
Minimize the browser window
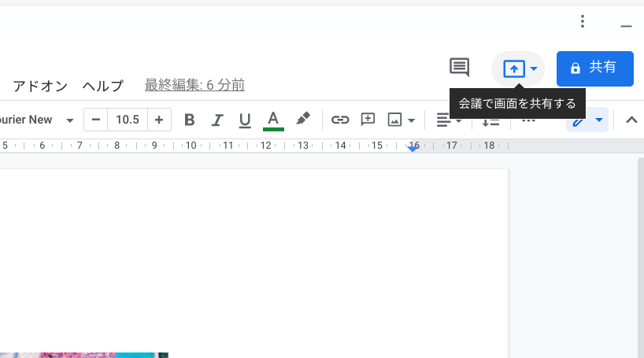click(626, 26)
